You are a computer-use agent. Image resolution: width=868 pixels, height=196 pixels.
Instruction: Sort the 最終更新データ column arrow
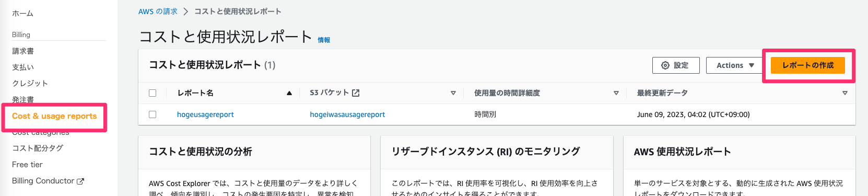pos(844,93)
